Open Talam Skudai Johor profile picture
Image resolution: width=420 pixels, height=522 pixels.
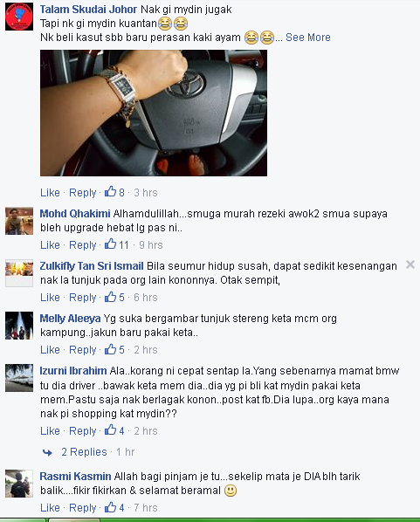[x=19, y=17]
